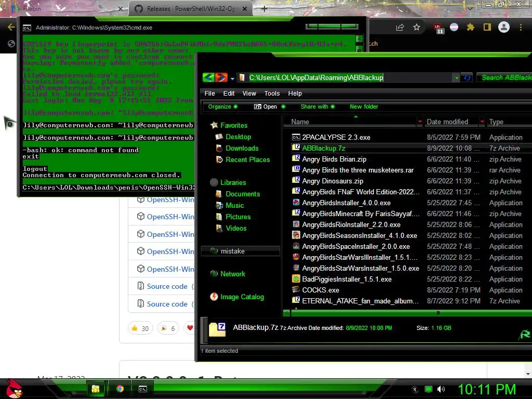Click the volume speaker tray icon

[441, 389]
